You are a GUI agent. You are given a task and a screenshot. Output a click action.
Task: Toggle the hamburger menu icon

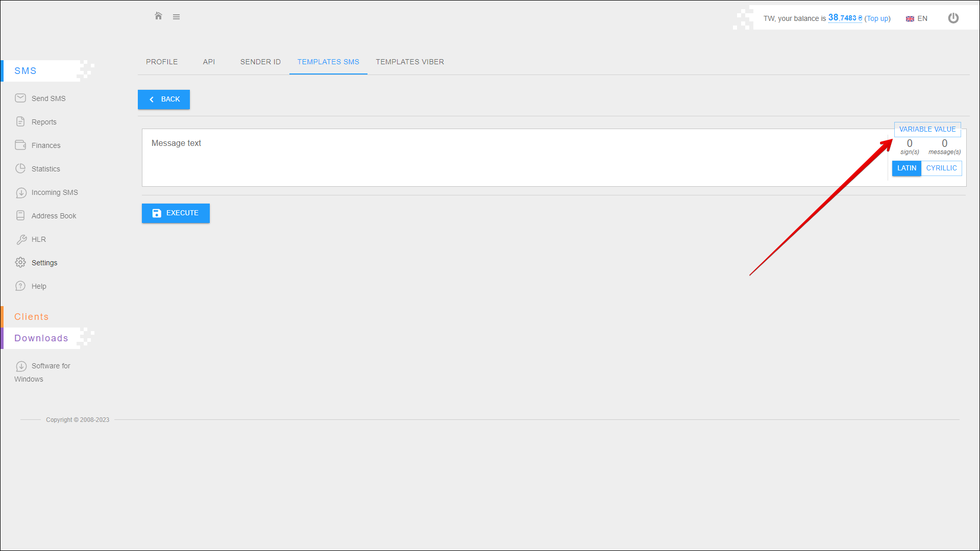[176, 17]
